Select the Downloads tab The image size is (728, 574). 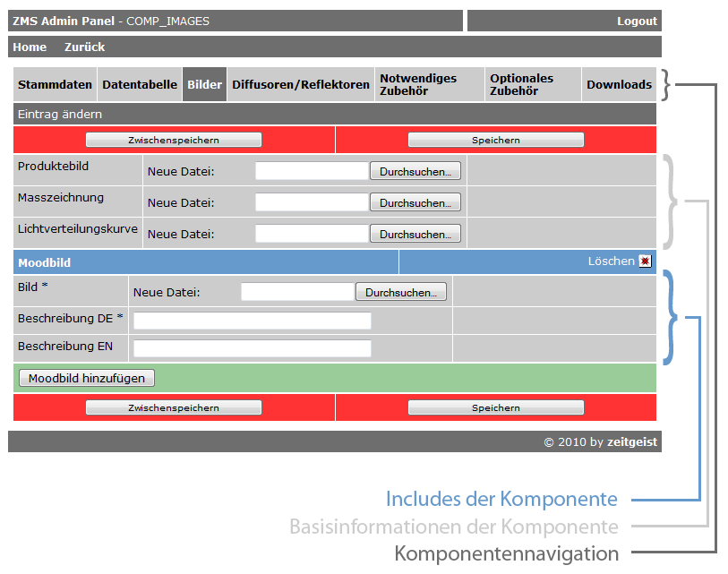[x=618, y=84]
